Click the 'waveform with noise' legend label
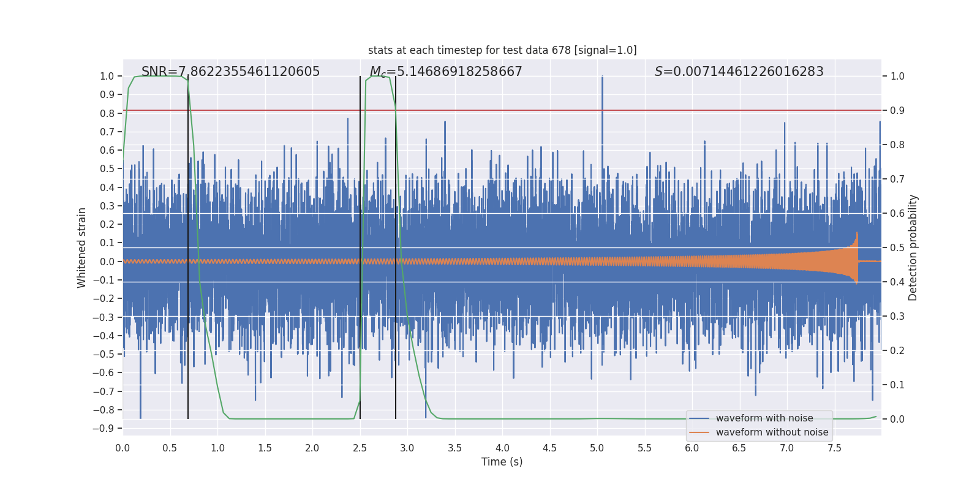The width and height of the screenshot is (980, 490). point(764,418)
